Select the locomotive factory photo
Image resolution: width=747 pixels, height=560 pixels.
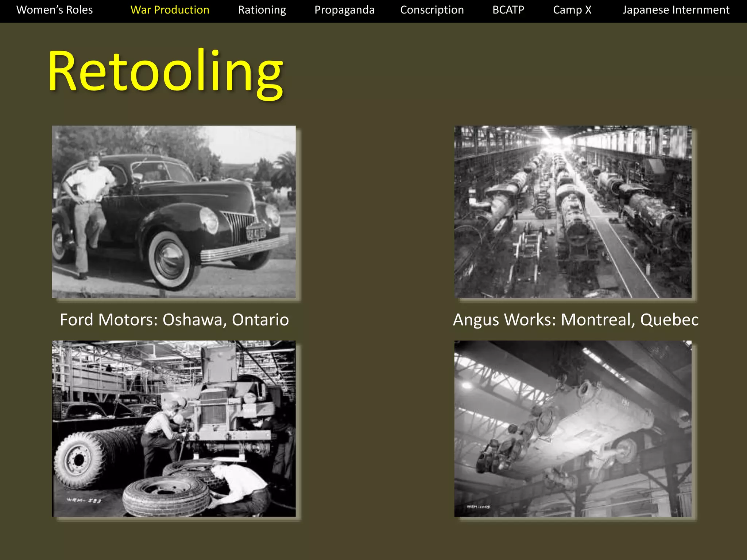pos(573,211)
